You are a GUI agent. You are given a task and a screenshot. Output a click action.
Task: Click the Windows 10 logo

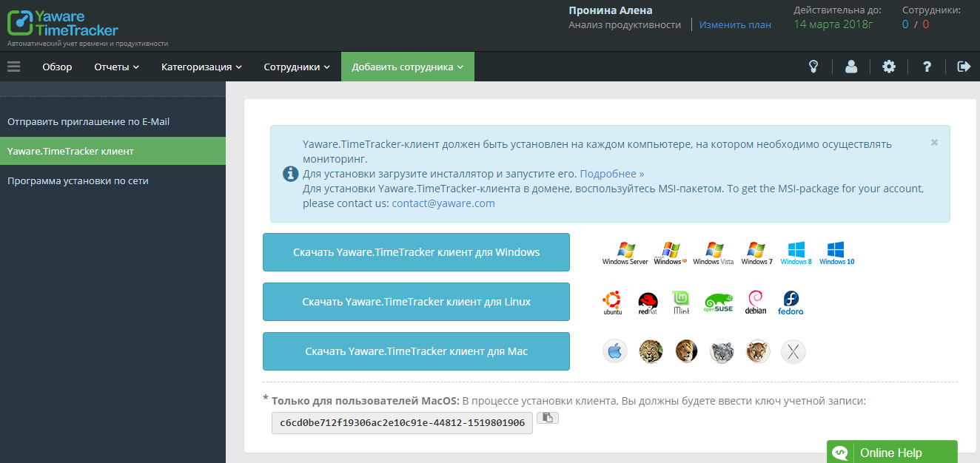(x=836, y=253)
